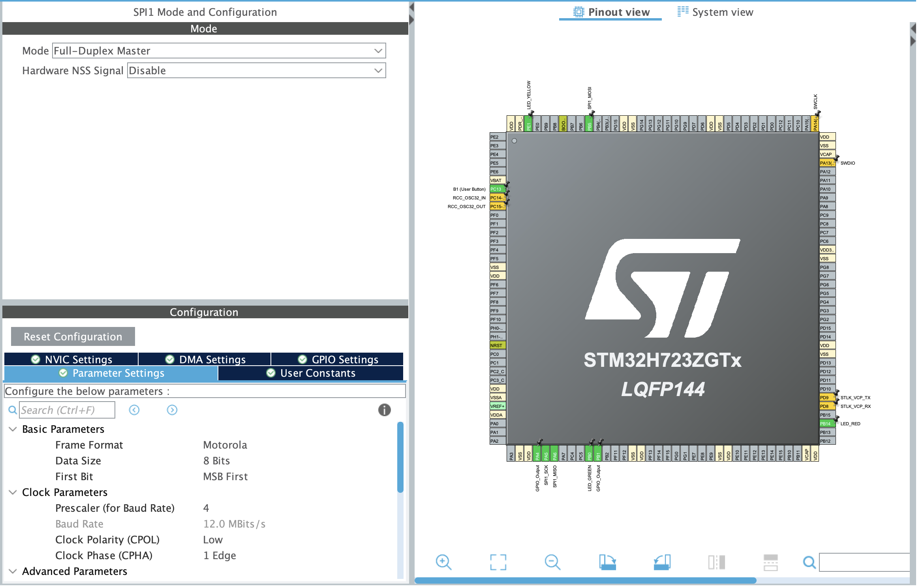Image resolution: width=924 pixels, height=586 pixels.
Task: Go to next search result arrow
Action: coord(172,410)
